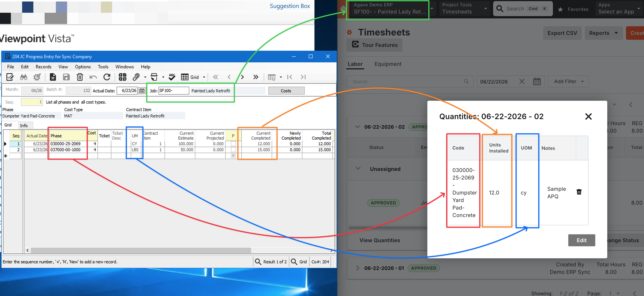
Task: Click the trash delete record toolbar icon
Action: [80, 77]
